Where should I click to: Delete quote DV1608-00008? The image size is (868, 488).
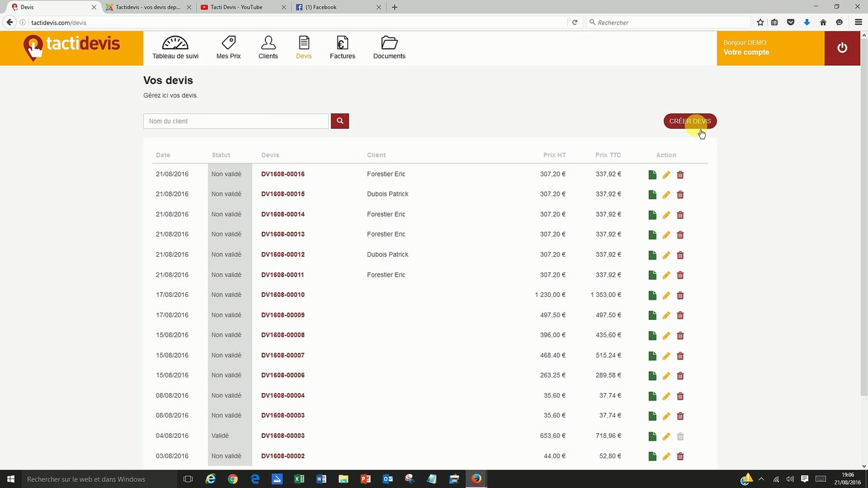pyautogui.click(x=680, y=335)
